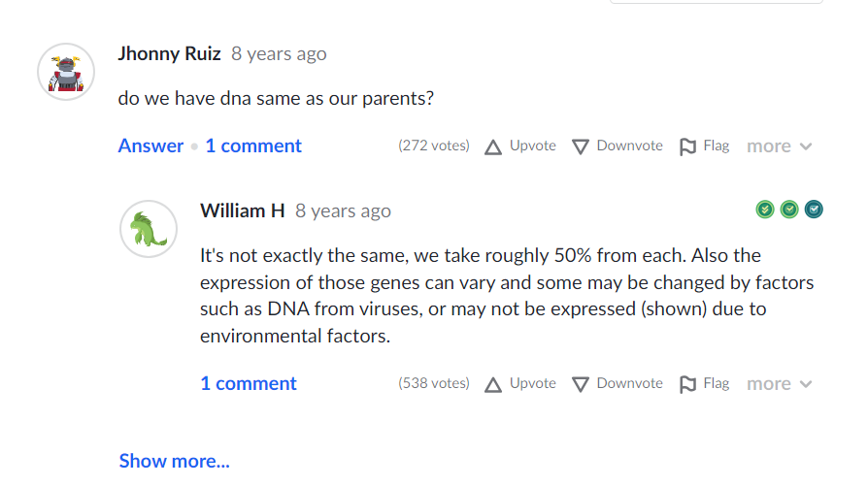Upvote William H's answer
The height and width of the screenshot is (486, 868).
tap(520, 384)
